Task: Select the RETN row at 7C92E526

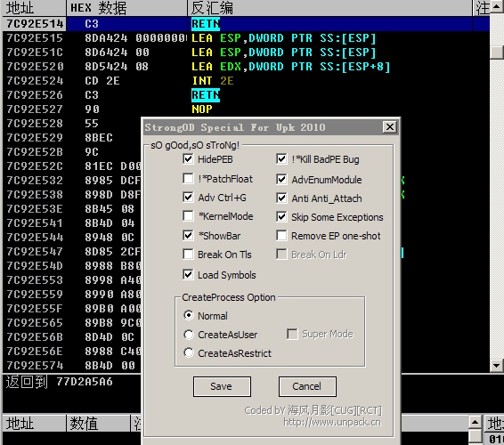Action: tap(246, 95)
